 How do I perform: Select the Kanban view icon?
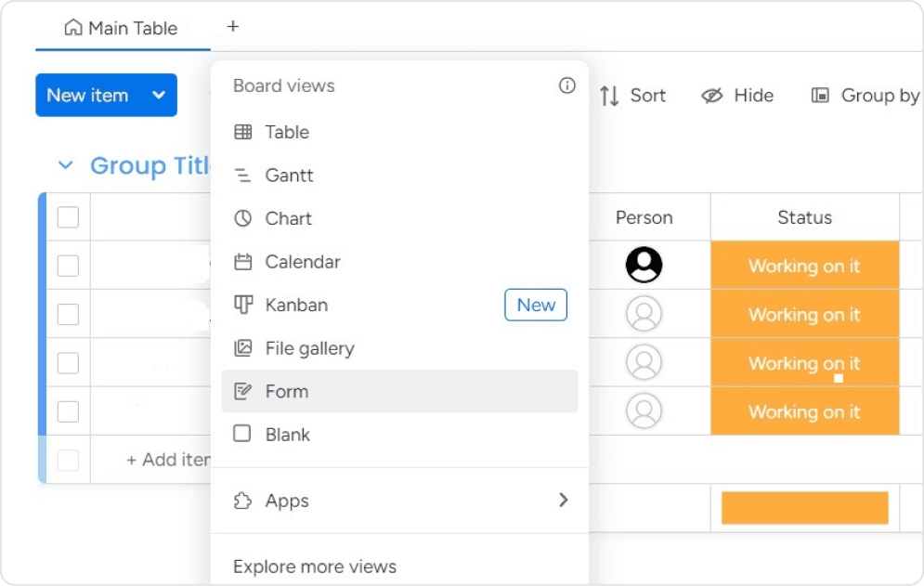(x=243, y=305)
